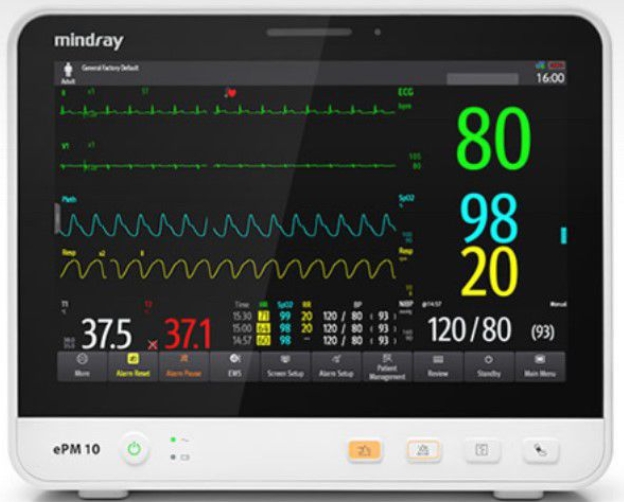Tap the General Factory Default label
This screenshot has width=624, height=502.
pyautogui.click(x=110, y=68)
